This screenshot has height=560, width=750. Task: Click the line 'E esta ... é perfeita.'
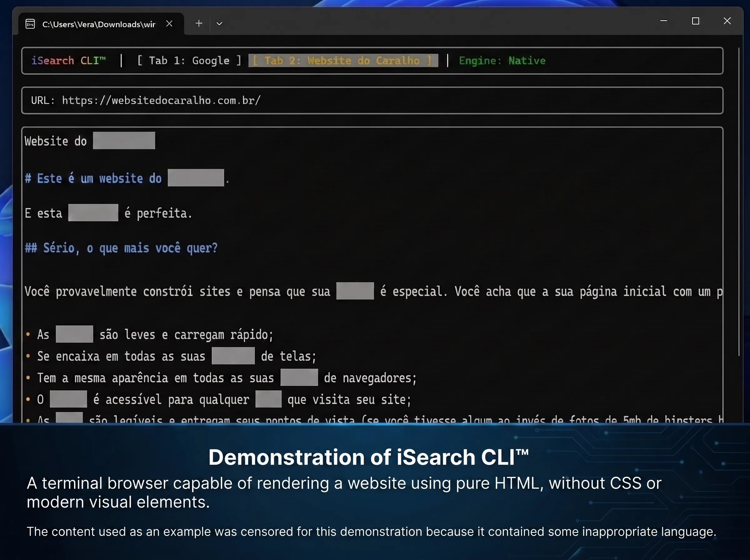pos(108,213)
